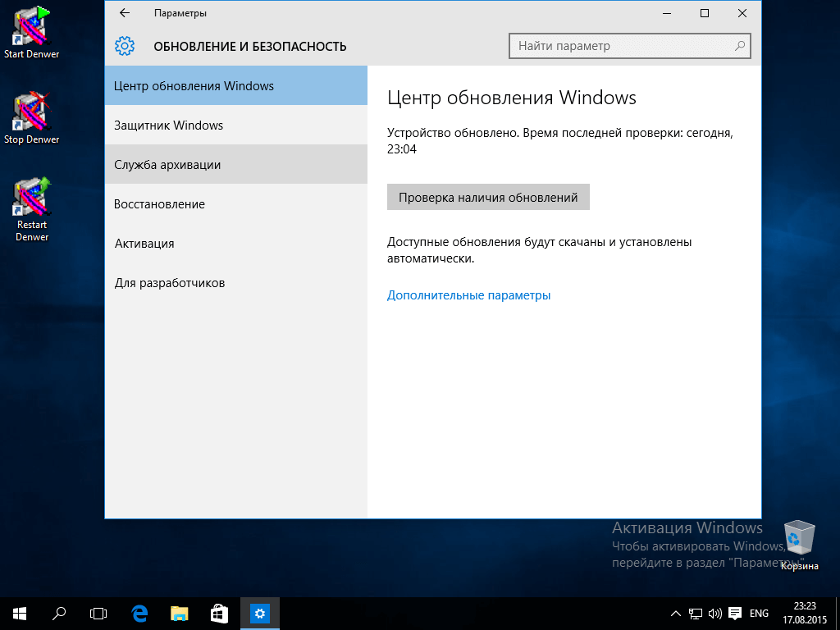Open File Explorer from the taskbar
This screenshot has width=840, height=630.
pos(180,614)
